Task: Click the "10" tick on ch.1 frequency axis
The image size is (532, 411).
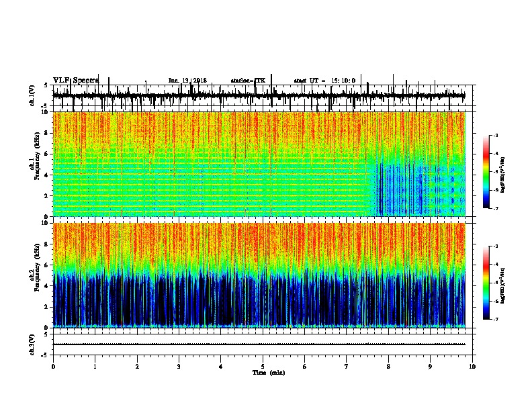Action: (x=46, y=112)
